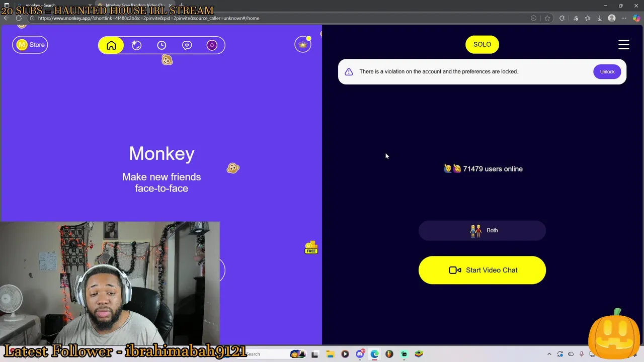The height and width of the screenshot is (362, 644).
Task: Click Unlock on the violation notice
Action: pyautogui.click(x=607, y=71)
